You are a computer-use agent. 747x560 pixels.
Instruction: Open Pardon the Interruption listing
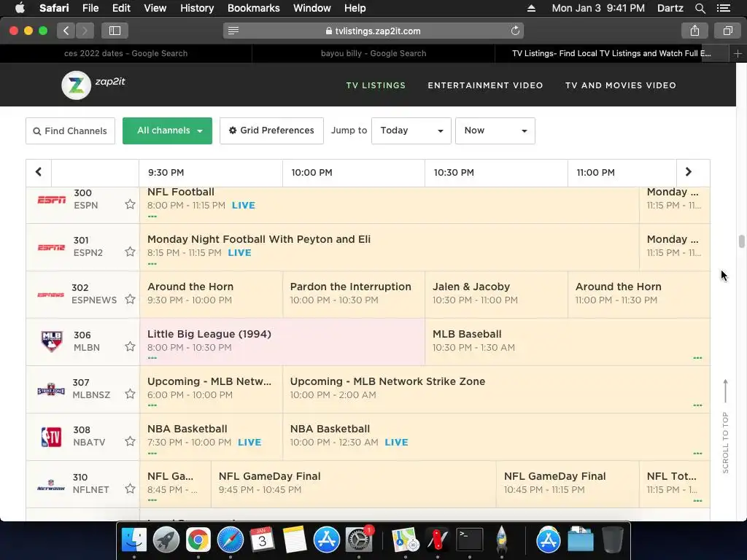[x=354, y=295]
